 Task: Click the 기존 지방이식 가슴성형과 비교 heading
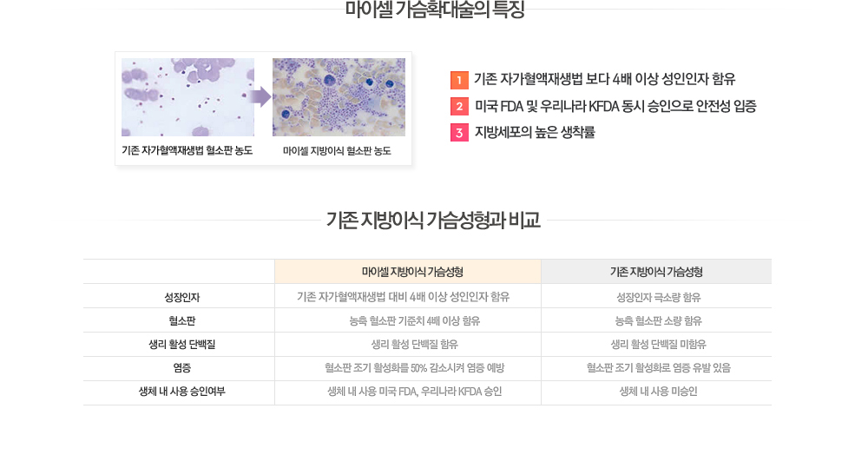433,220
